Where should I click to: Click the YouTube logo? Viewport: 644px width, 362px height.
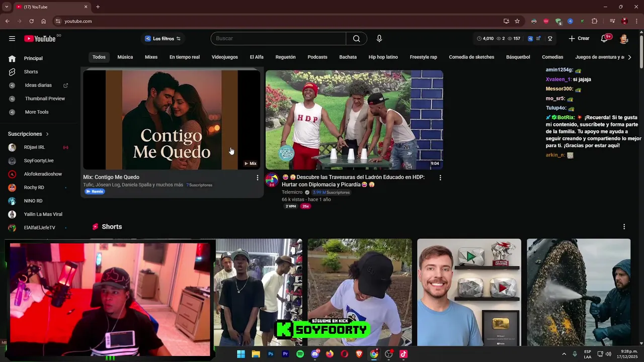(x=40, y=39)
